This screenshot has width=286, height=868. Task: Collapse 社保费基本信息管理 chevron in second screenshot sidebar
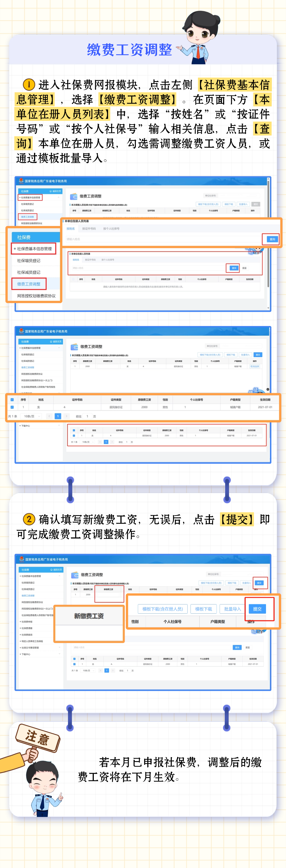(x=59, y=348)
